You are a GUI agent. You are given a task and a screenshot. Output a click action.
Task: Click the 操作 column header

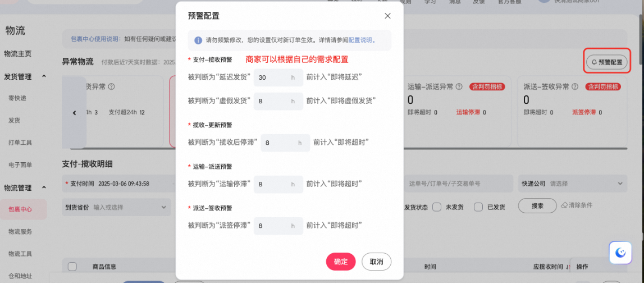click(x=582, y=267)
